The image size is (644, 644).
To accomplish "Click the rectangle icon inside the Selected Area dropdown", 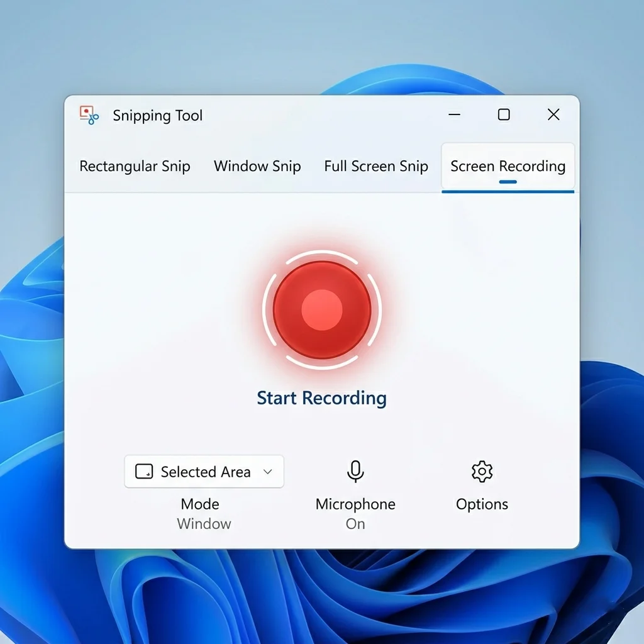I will click(x=143, y=471).
